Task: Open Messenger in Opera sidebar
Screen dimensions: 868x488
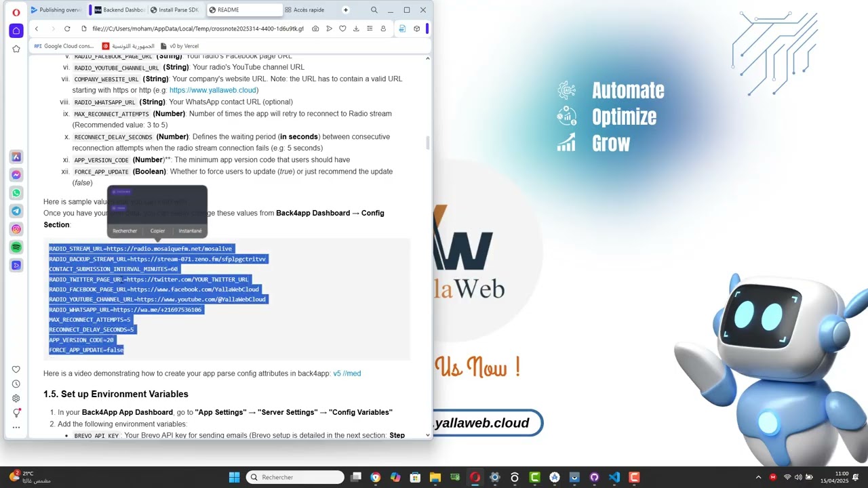Action: tap(16, 175)
